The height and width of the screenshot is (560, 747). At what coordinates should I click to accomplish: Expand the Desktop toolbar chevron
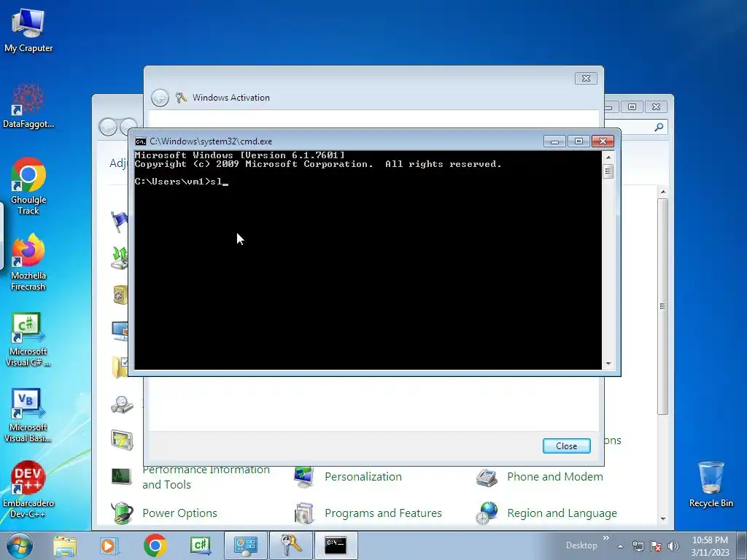[606, 538]
